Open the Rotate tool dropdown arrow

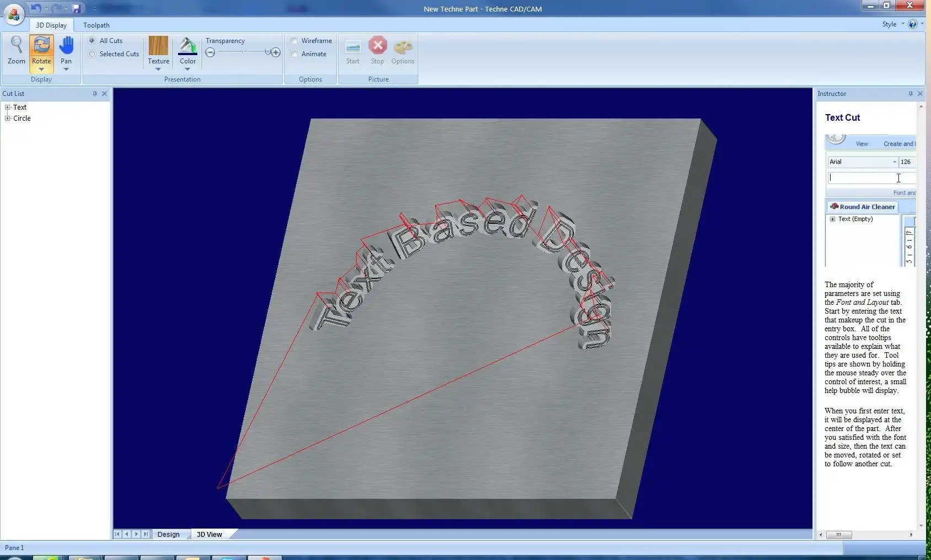(41, 69)
